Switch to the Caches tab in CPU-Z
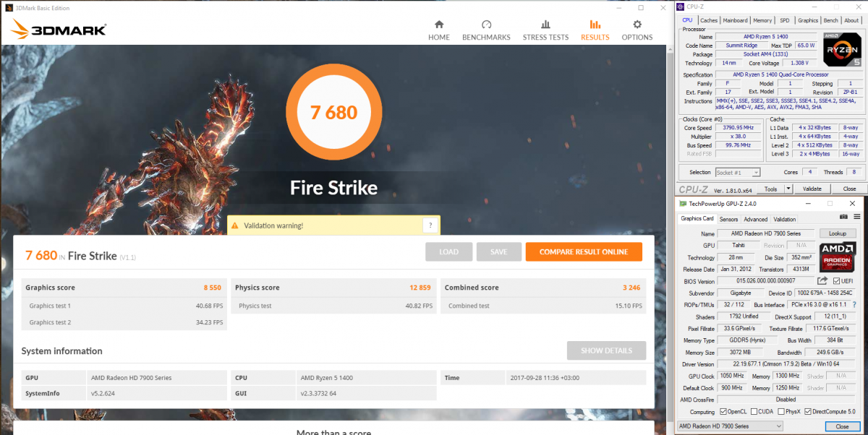 coord(709,20)
